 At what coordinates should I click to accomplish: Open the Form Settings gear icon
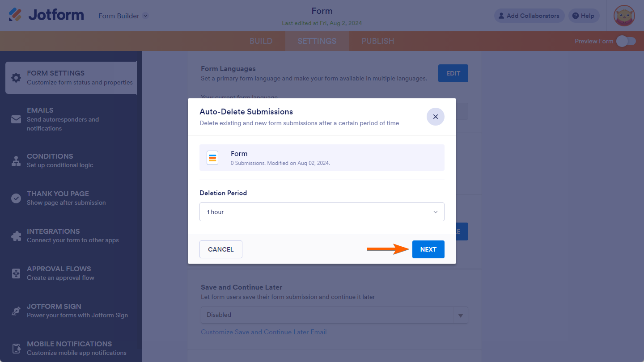[16, 78]
